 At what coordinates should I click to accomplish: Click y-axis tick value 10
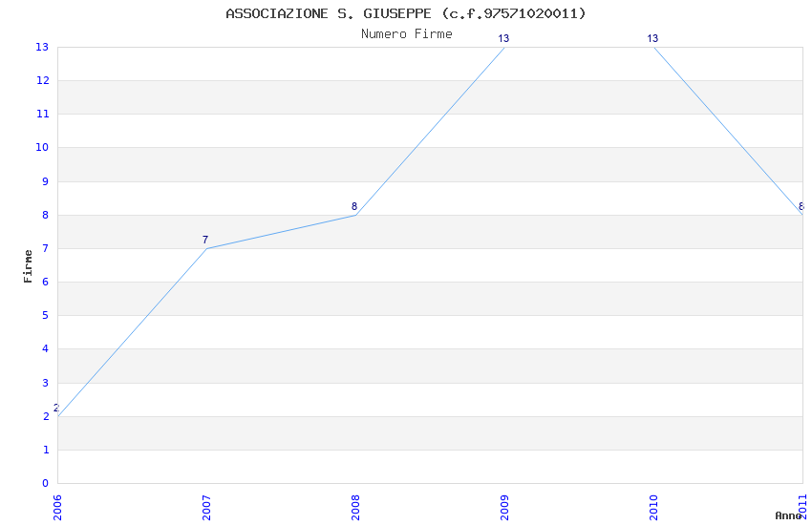pyautogui.click(x=42, y=147)
